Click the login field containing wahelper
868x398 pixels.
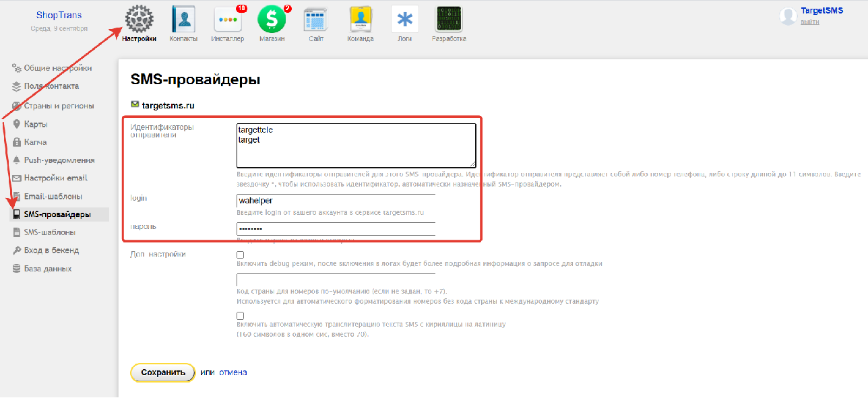tap(336, 201)
